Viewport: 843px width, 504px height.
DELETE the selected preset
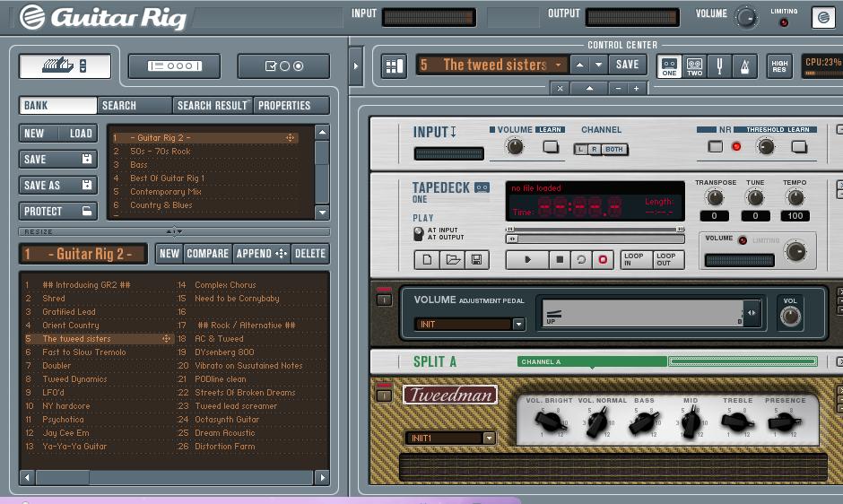point(310,253)
